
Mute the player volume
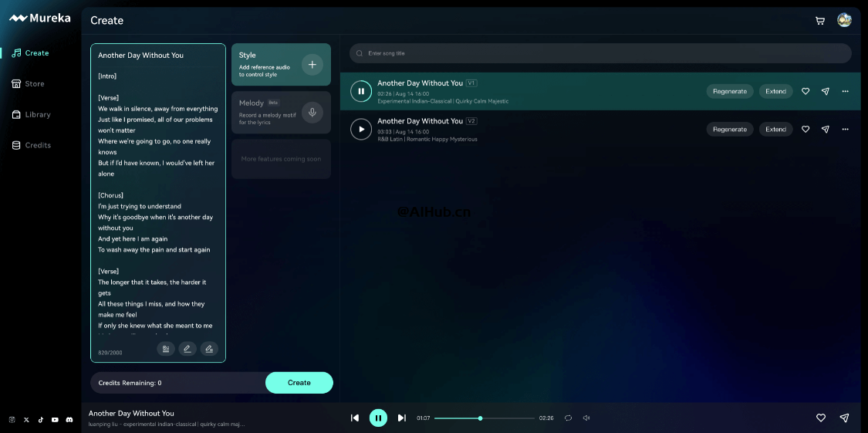click(586, 418)
